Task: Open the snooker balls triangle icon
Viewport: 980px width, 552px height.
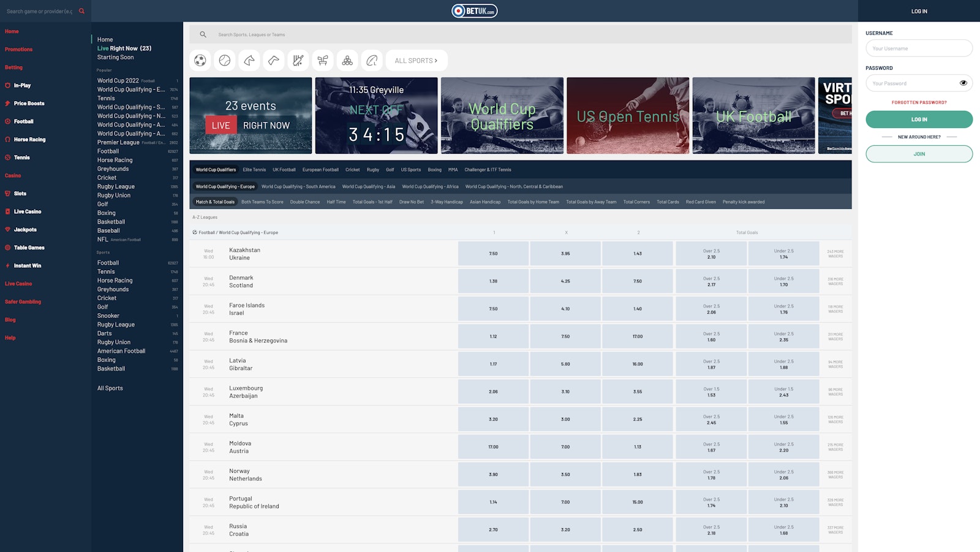Action: pyautogui.click(x=347, y=61)
